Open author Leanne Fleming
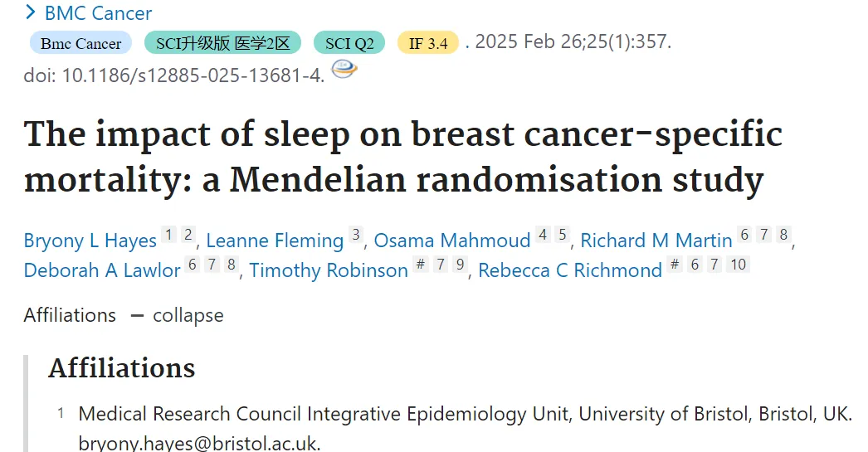The image size is (868, 452). pyautogui.click(x=276, y=241)
